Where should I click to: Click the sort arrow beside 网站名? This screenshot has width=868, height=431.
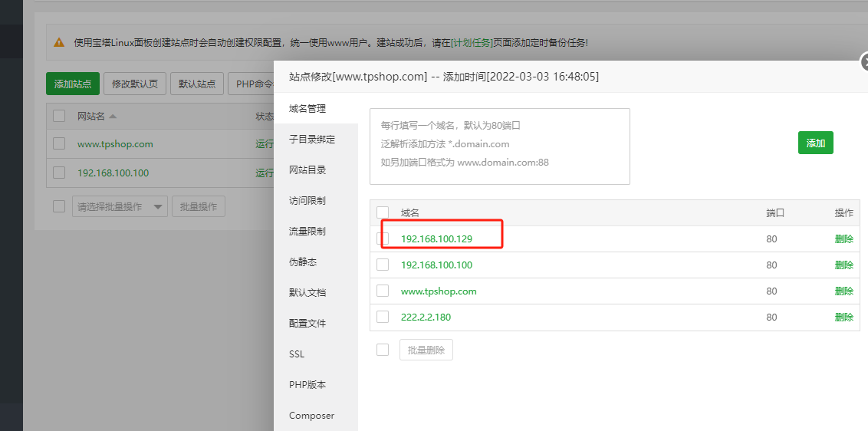coord(113,117)
